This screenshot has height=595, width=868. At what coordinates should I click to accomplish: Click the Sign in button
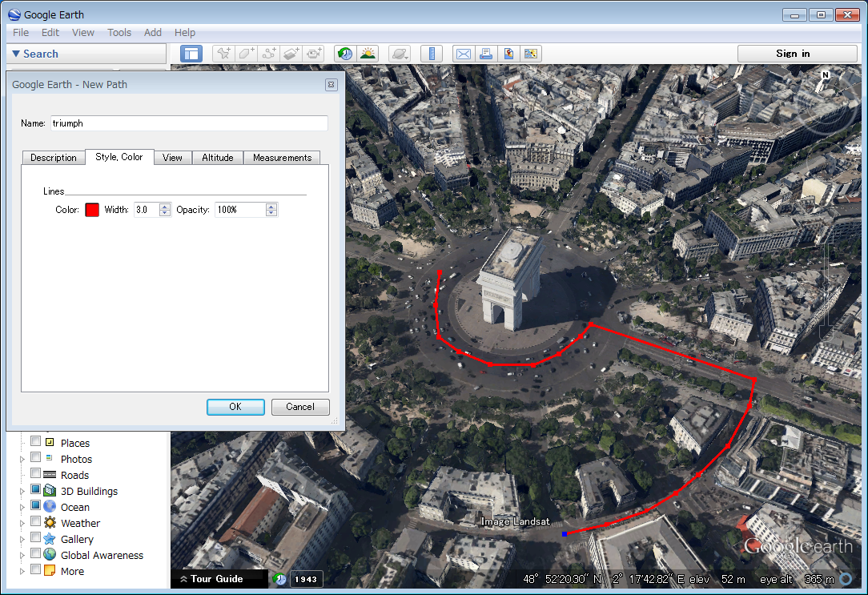[798, 54]
